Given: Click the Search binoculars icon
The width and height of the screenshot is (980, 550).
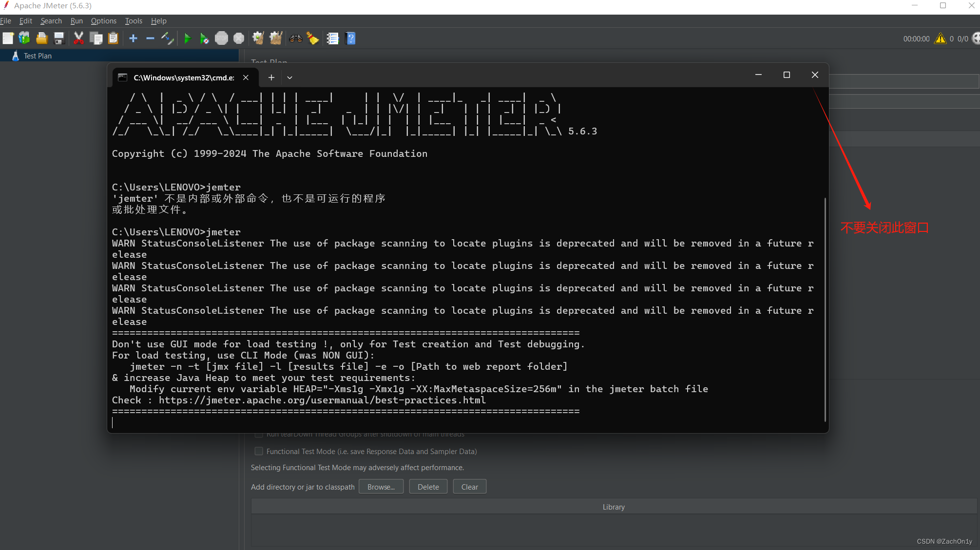Looking at the screenshot, I should (296, 38).
